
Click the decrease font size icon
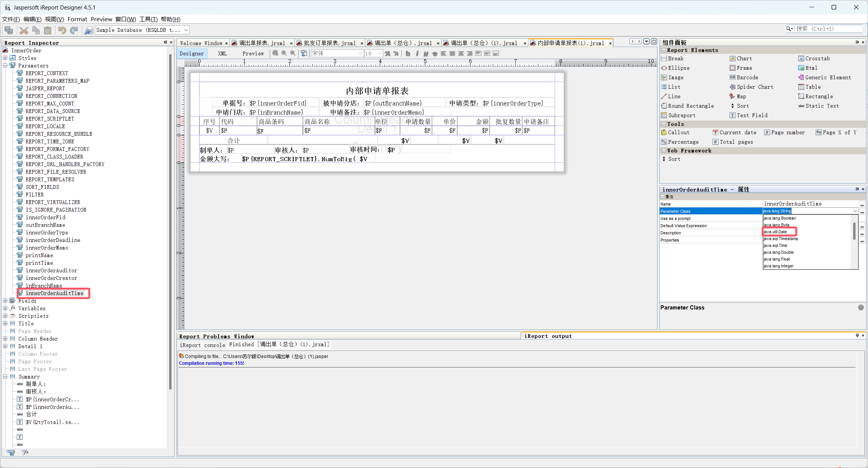[x=396, y=53]
